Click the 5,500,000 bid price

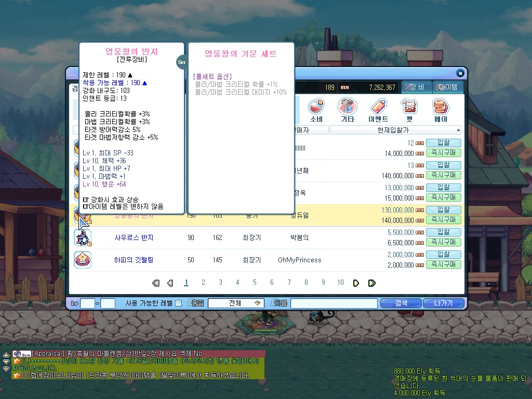(x=401, y=232)
